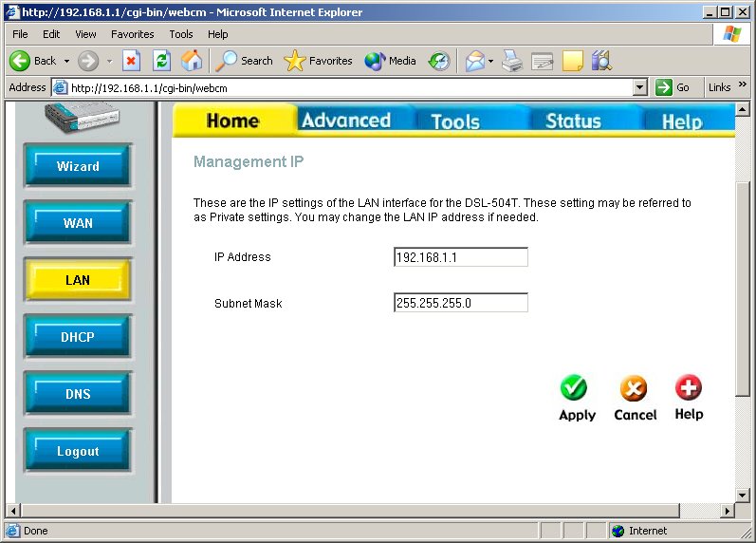Open the Wizard sidebar button
This screenshot has width=756, height=543.
click(78, 165)
